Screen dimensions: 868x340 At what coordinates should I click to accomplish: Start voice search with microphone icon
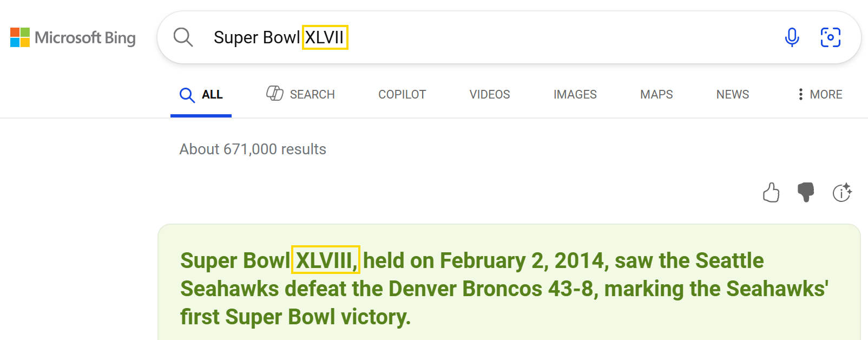792,37
